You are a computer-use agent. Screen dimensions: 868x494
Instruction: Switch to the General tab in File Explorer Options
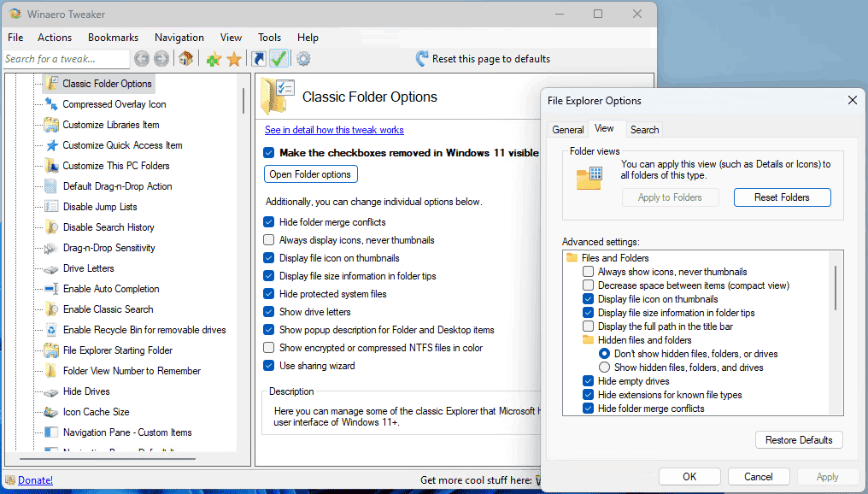point(568,130)
